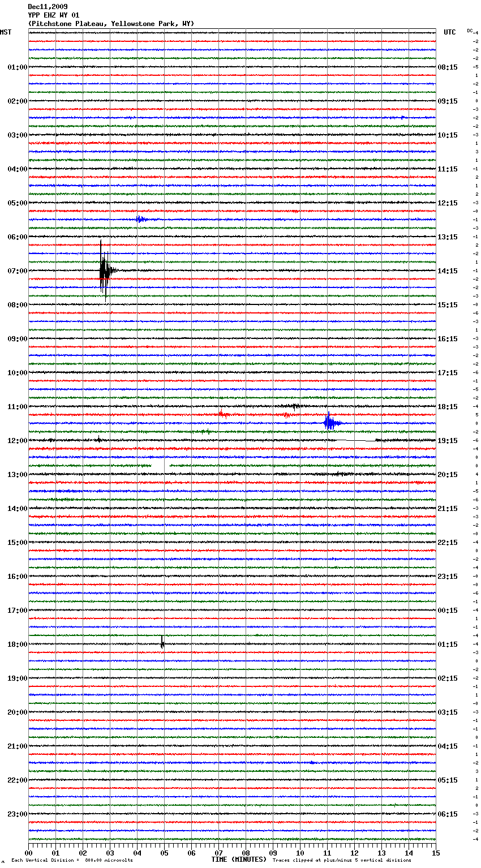Select the 05:00 MST time label

(x=17, y=203)
